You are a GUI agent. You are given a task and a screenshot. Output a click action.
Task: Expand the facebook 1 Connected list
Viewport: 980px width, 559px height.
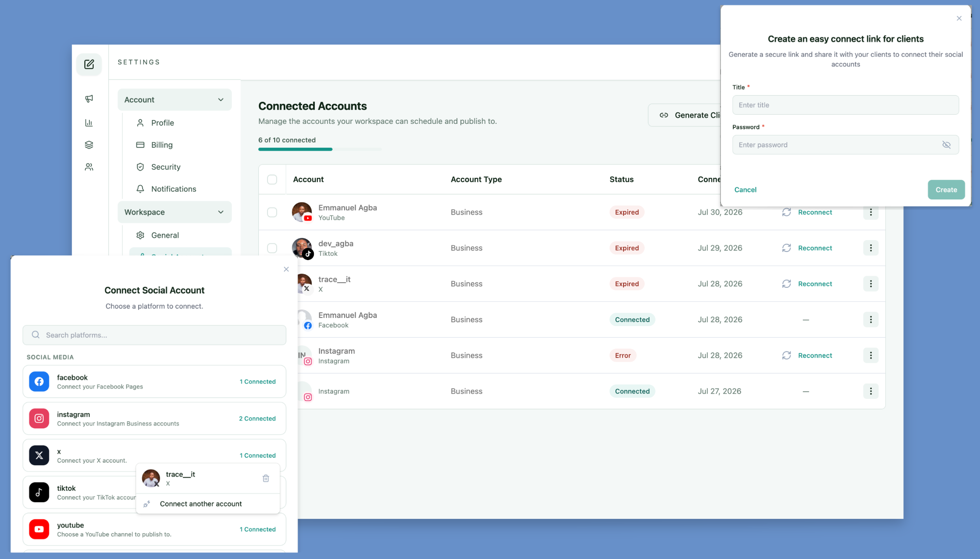(x=258, y=382)
